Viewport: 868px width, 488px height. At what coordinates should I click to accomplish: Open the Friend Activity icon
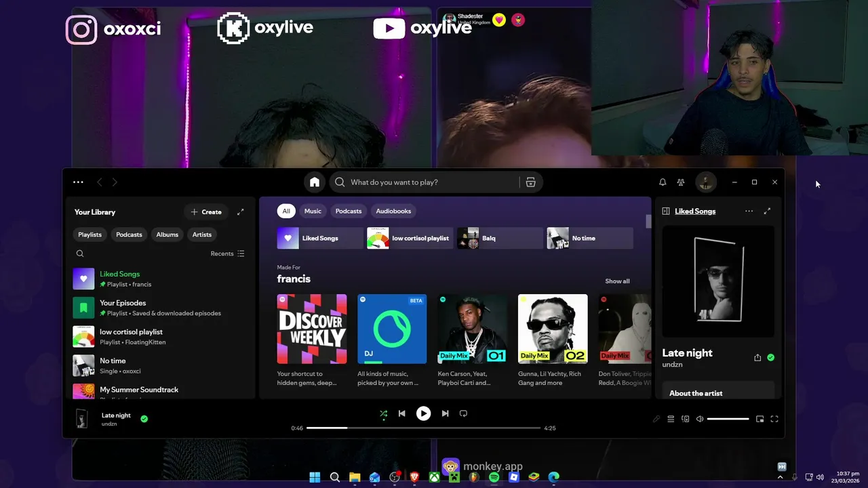[x=681, y=182]
